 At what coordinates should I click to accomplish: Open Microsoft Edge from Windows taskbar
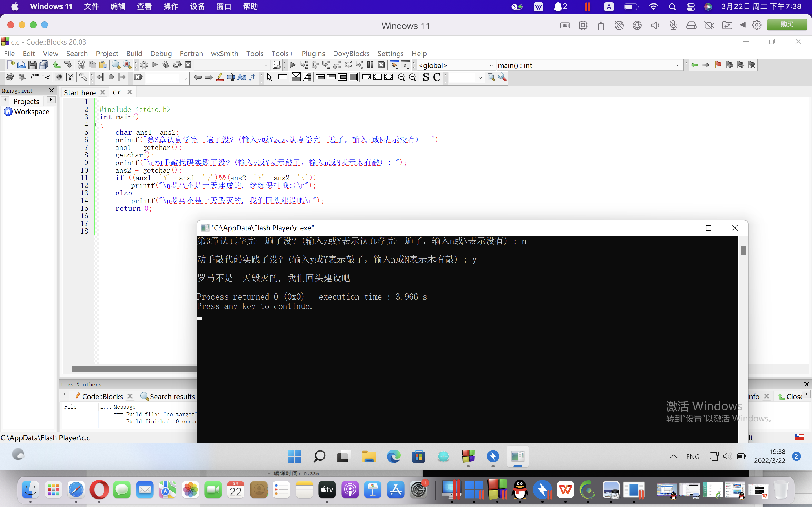coord(394,456)
